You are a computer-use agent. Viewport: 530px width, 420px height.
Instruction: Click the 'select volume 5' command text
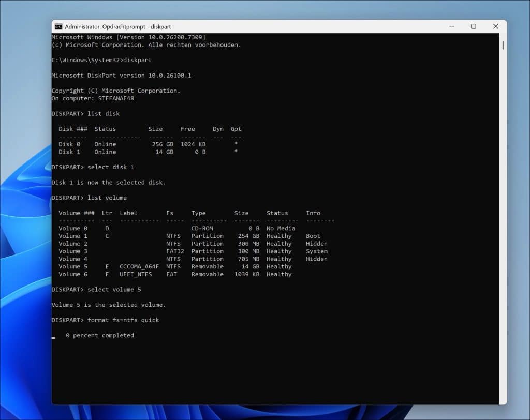click(x=114, y=290)
